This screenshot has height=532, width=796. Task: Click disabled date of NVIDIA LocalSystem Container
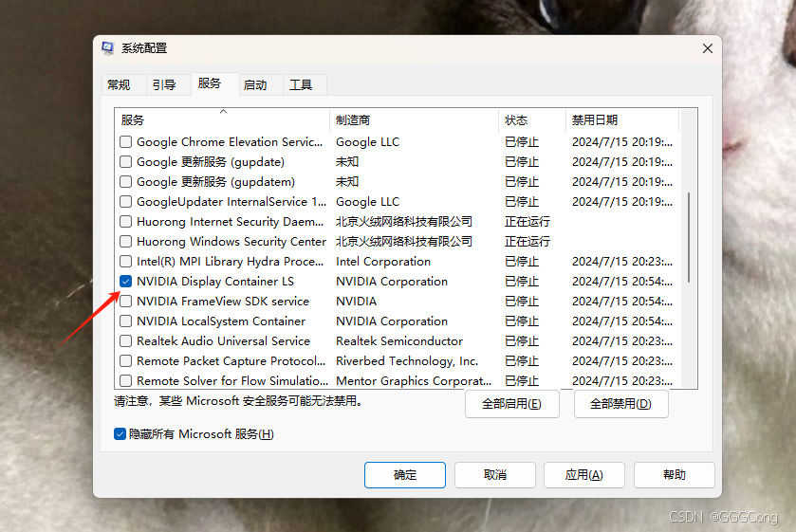click(622, 321)
